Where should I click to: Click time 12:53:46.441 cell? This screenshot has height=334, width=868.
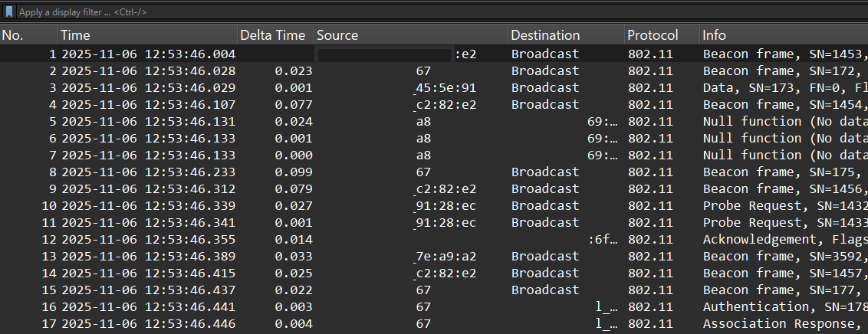[148, 307]
